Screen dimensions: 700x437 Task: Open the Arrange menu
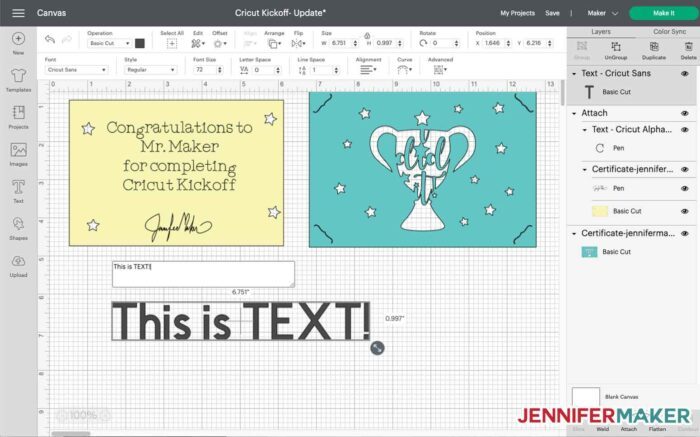coord(274,43)
